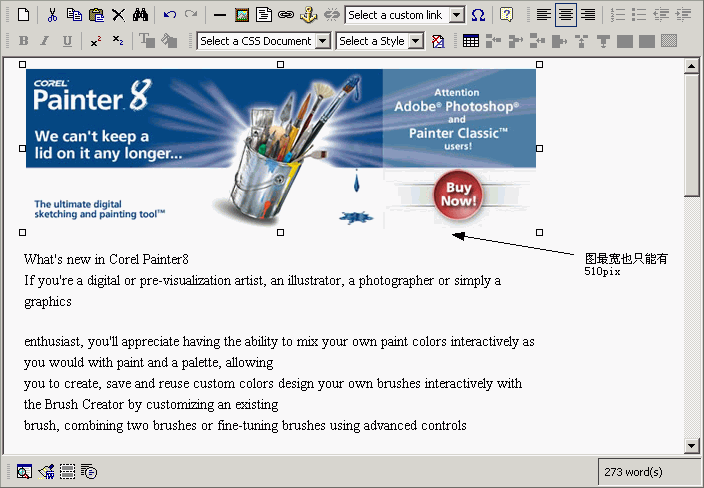
Task: Insert a numbered list
Action: [618, 15]
